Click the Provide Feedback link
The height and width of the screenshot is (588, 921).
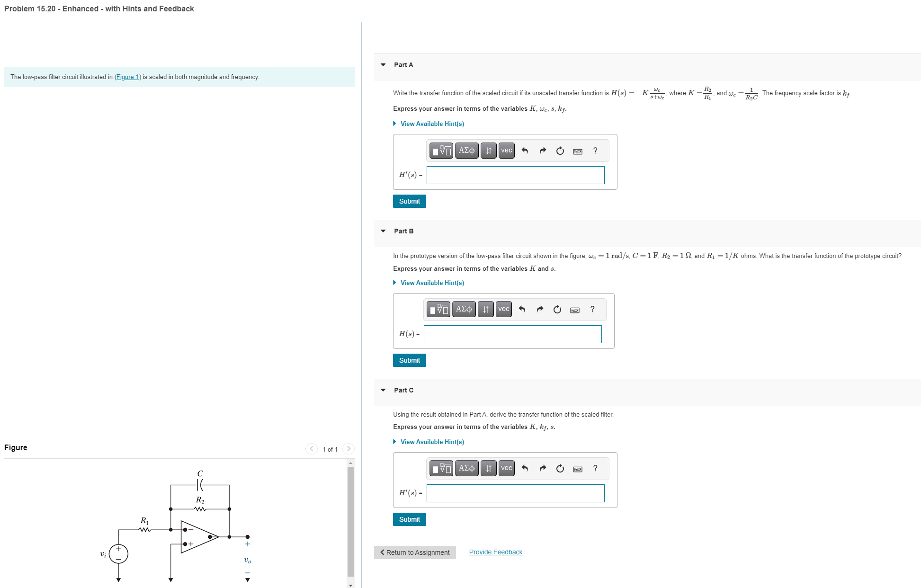coord(495,552)
